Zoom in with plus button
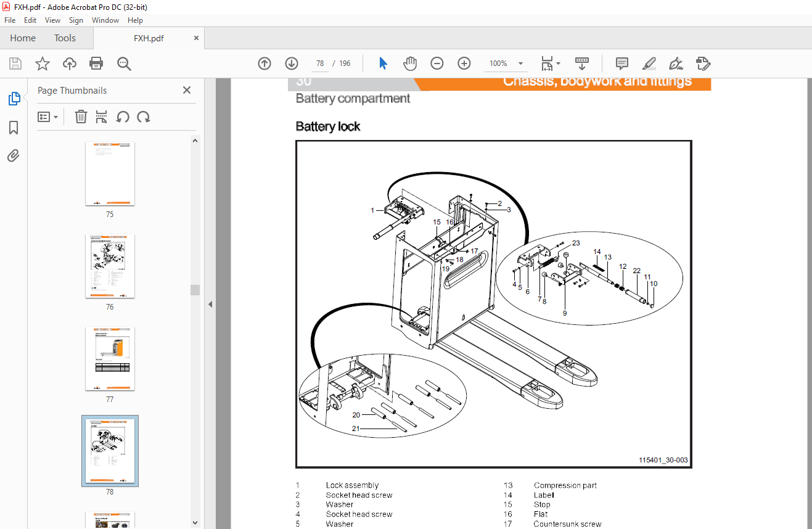The image size is (812, 529). [464, 64]
